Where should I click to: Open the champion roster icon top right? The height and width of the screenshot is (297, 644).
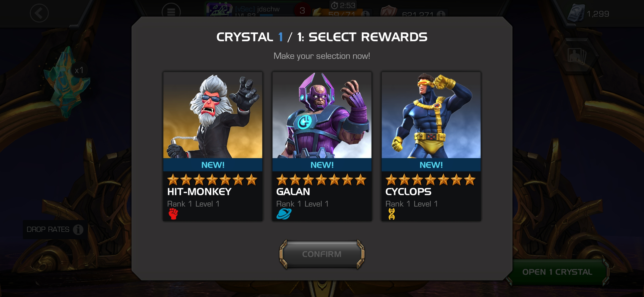pos(577,56)
